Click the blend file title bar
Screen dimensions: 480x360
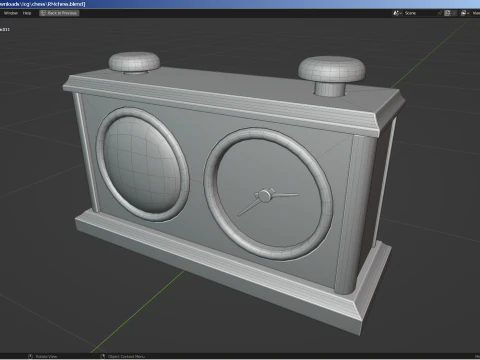click(x=43, y=4)
